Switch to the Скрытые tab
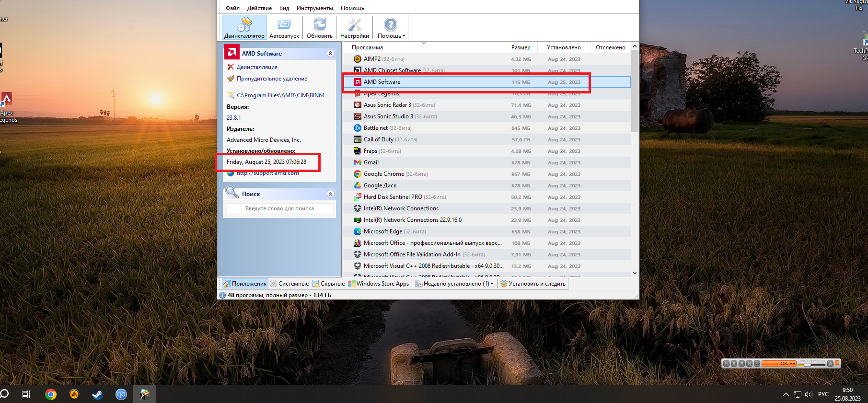 [328, 284]
